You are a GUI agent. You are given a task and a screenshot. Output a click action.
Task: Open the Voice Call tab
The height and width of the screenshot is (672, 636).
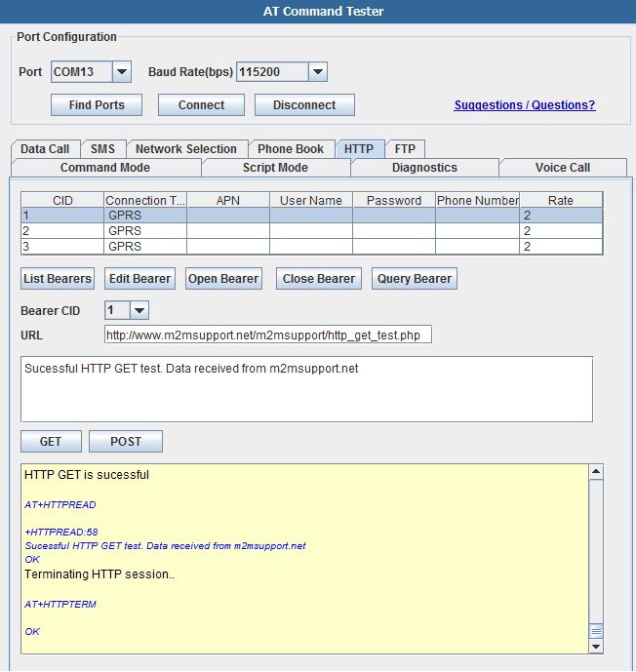pos(563,167)
